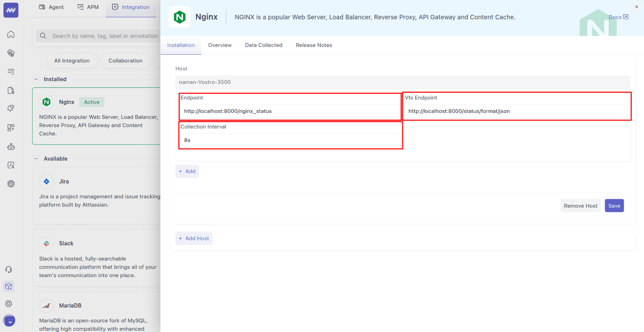
Task: Open the dashboard builder sidebar icon
Action: tap(11, 128)
